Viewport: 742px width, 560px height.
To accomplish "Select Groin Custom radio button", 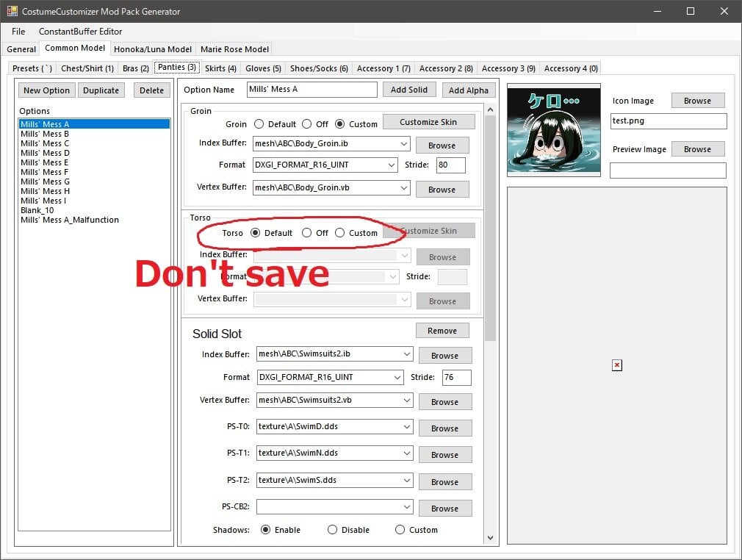I will [339, 124].
